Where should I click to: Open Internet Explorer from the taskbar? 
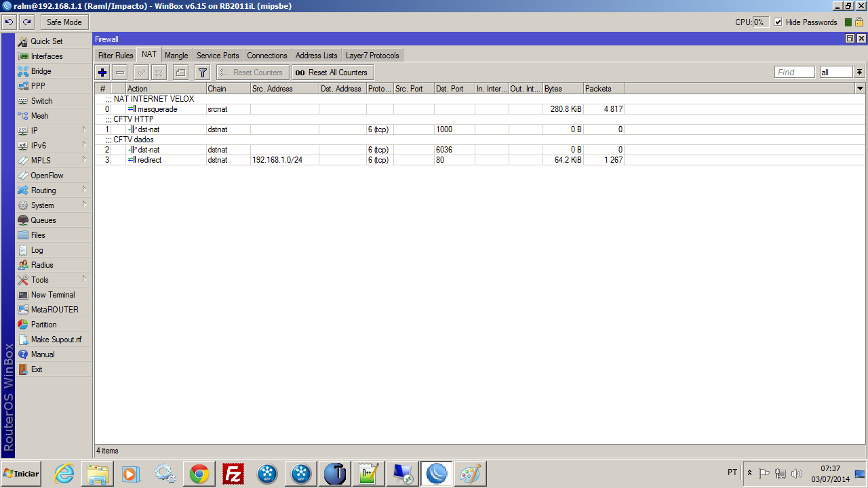[64, 474]
